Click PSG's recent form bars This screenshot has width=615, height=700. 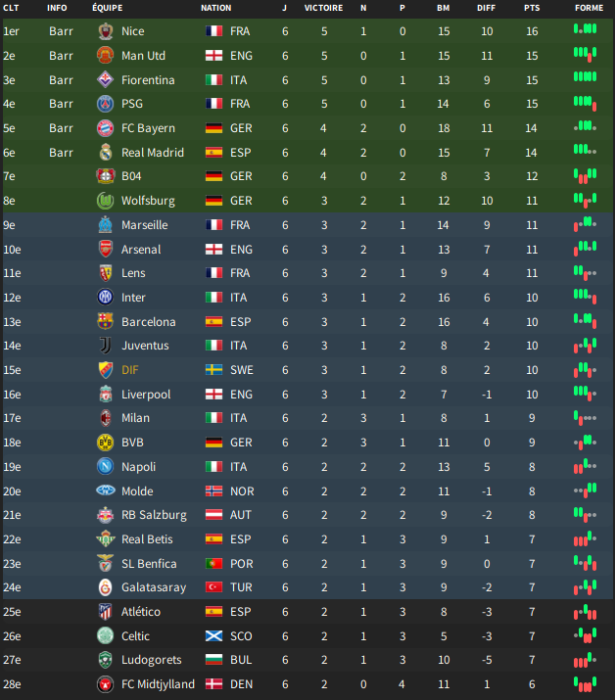click(585, 103)
